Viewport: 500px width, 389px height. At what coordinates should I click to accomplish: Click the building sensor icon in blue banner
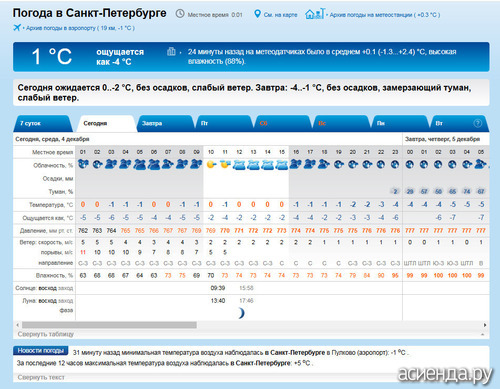pyautogui.click(x=171, y=51)
